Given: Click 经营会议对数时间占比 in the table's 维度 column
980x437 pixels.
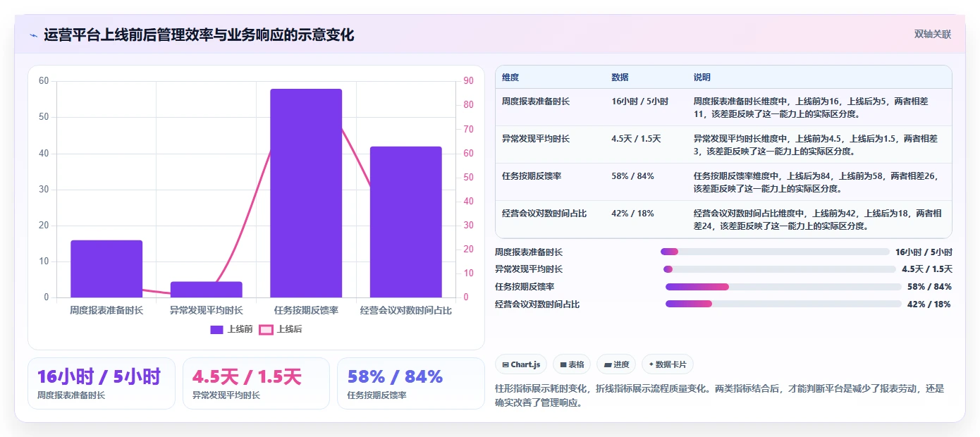Looking at the screenshot, I should [544, 214].
